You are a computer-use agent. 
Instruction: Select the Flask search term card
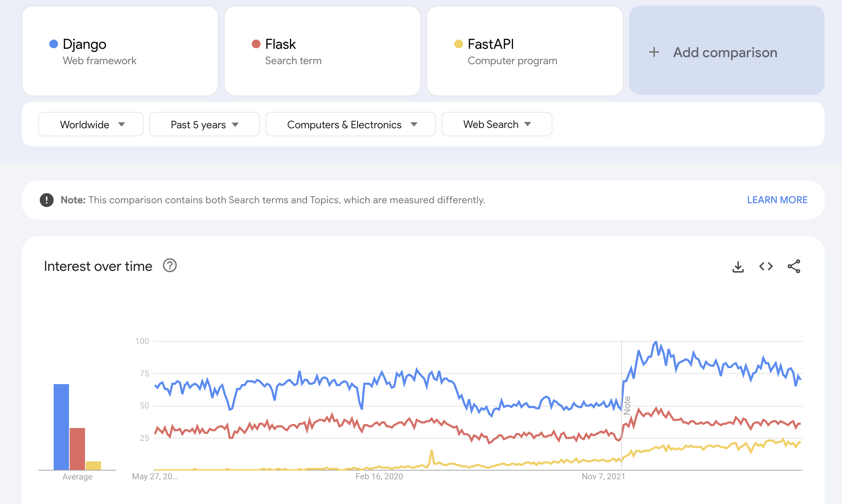tap(322, 51)
